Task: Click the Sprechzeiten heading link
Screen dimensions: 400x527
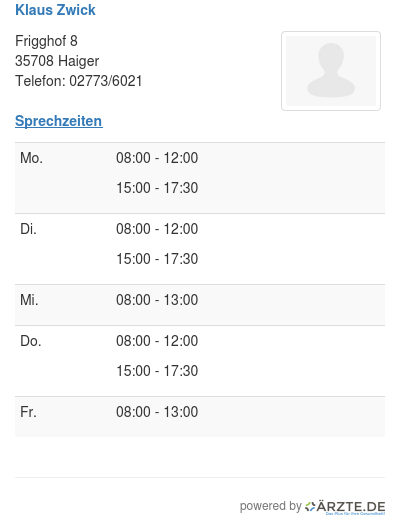Action: coord(59,121)
